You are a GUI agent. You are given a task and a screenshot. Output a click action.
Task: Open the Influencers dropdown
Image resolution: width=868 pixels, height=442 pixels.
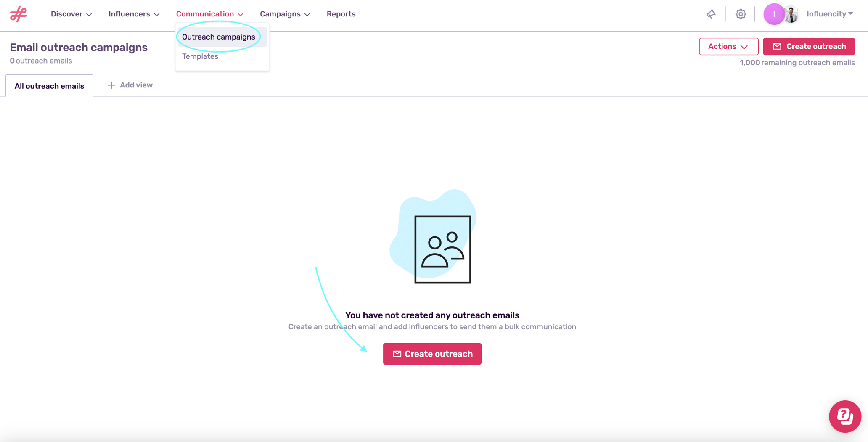pyautogui.click(x=133, y=14)
